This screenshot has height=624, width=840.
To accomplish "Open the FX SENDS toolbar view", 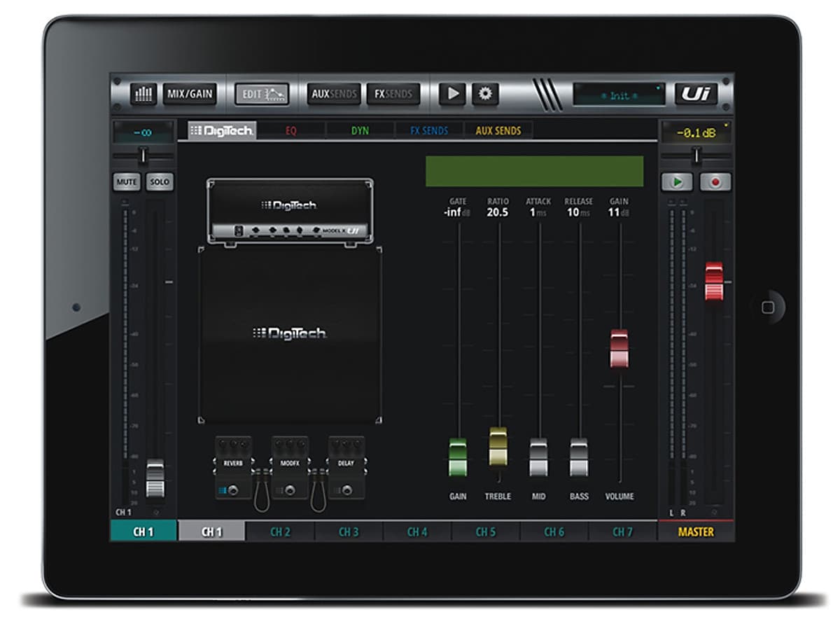I will coord(393,94).
